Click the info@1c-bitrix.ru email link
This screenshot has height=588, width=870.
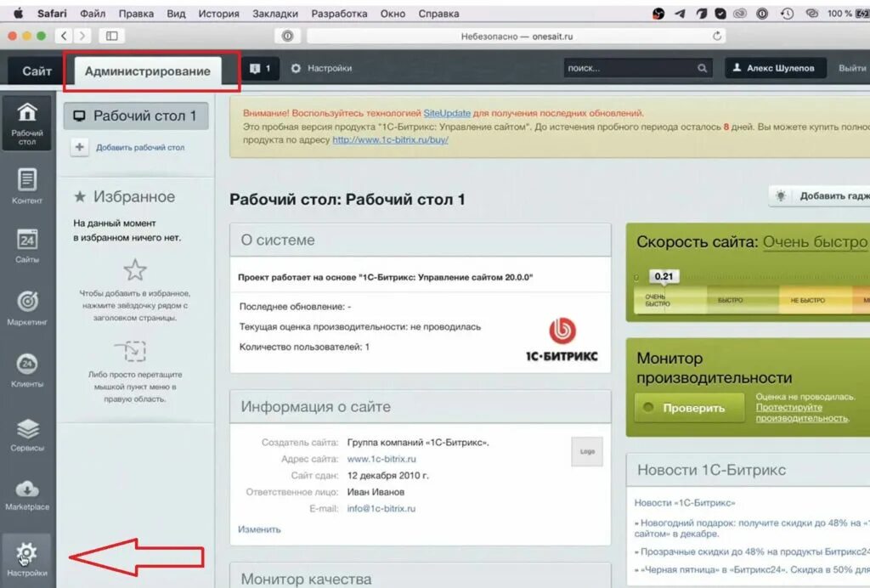[381, 508]
